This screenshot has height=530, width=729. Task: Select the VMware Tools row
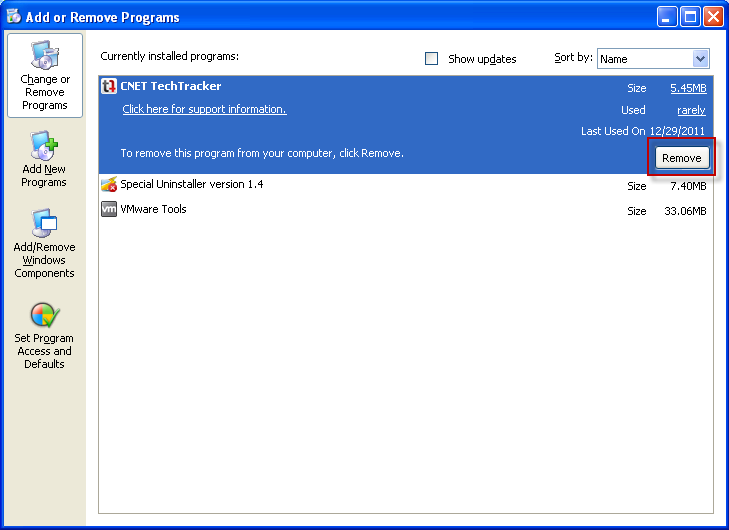[x=405, y=210]
